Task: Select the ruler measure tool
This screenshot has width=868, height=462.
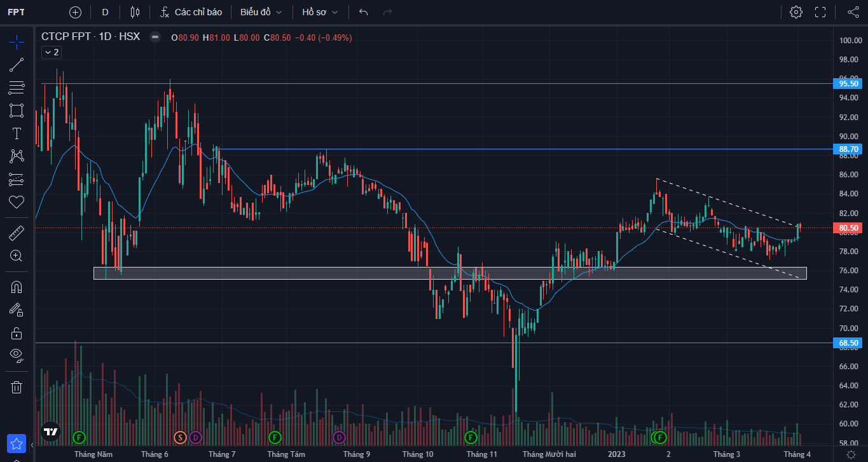Action: (x=17, y=233)
